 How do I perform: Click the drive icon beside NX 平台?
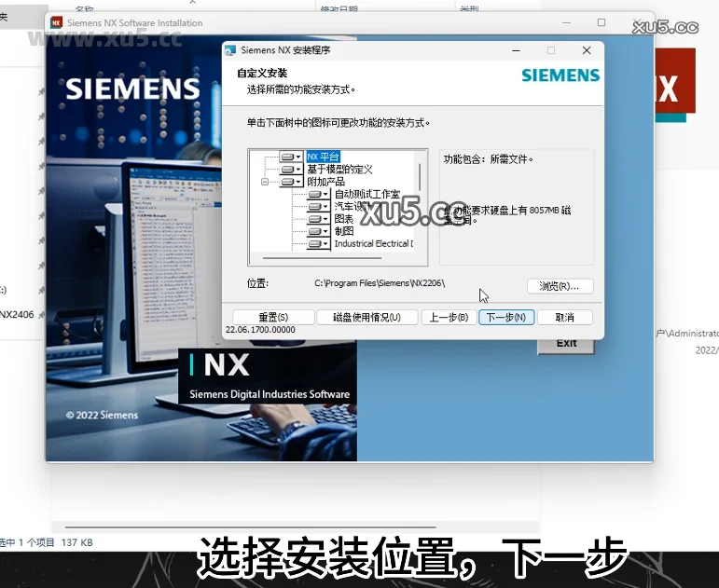click(x=290, y=157)
